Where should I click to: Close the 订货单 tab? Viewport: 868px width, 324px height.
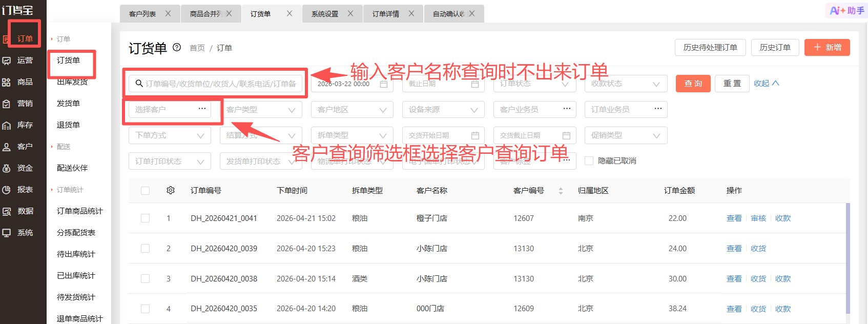click(x=290, y=14)
